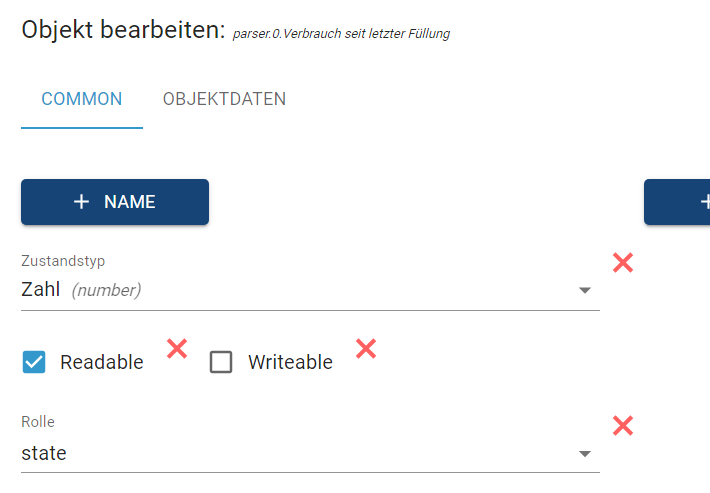Image resolution: width=710 pixels, height=493 pixels.
Task: Click the Rolle field label
Action: pos(38,422)
